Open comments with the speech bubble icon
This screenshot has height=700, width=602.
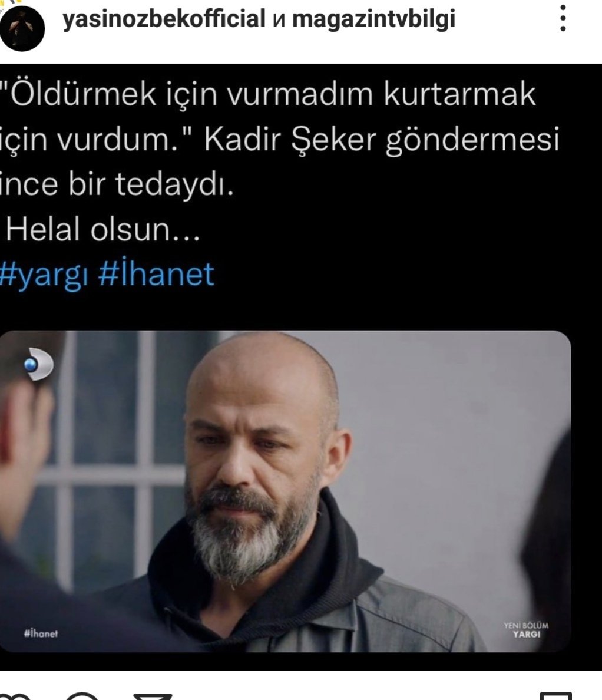pyautogui.click(x=82, y=696)
